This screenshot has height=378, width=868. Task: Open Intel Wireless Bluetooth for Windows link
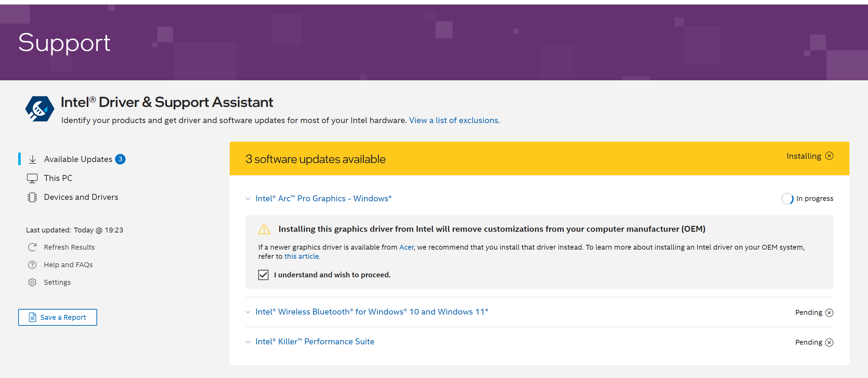(x=372, y=312)
